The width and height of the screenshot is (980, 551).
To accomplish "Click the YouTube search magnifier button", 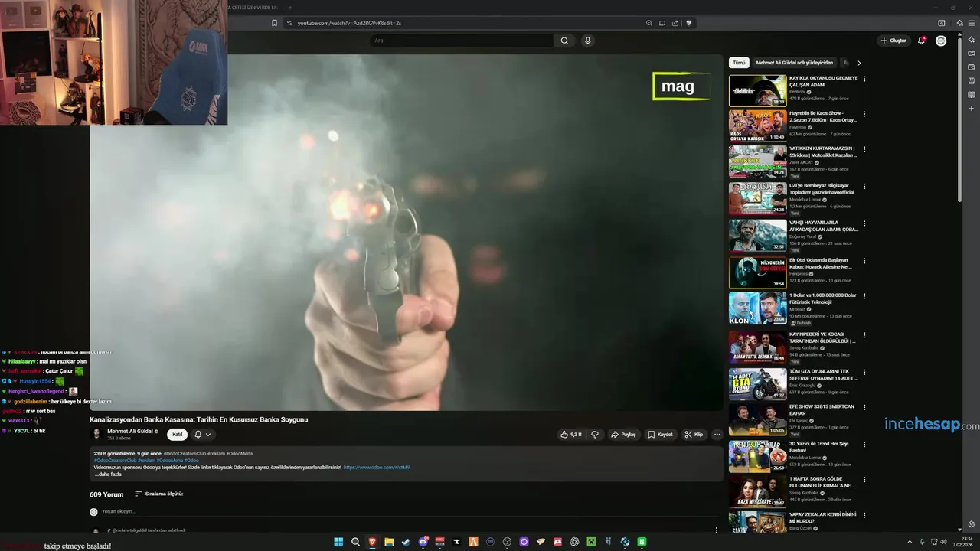I will pos(564,41).
